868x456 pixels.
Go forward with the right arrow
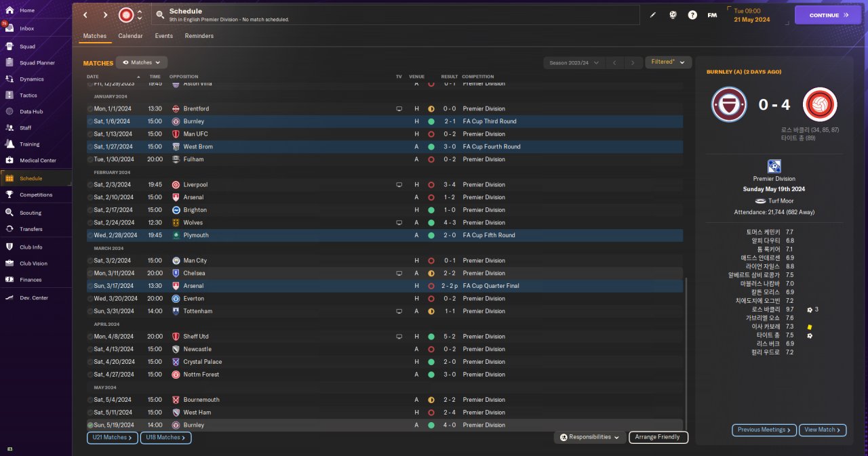coord(105,15)
